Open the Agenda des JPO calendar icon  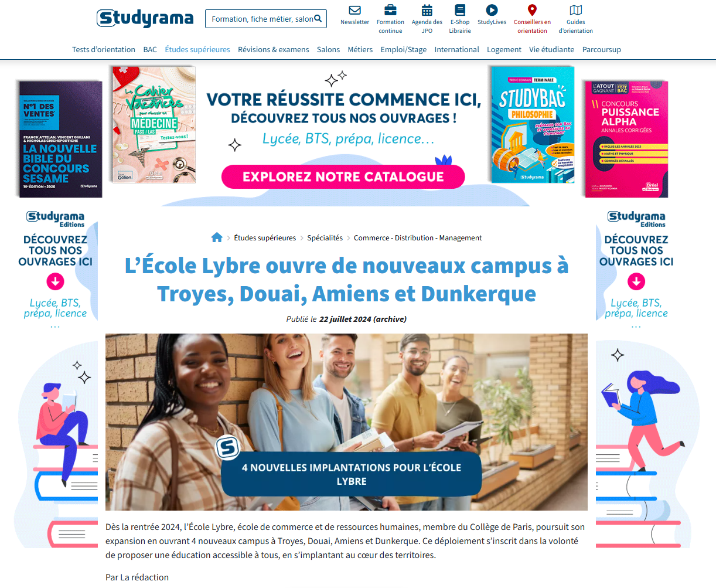[x=427, y=10]
